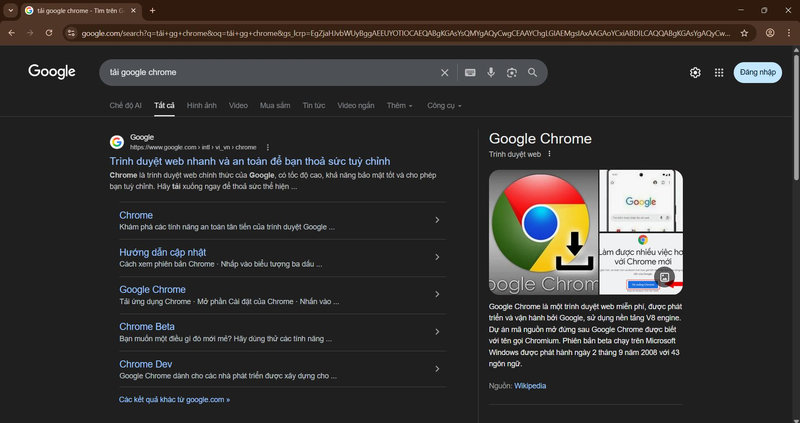
Task: Click chevron on Google Chrome sitelink row
Action: [437, 294]
